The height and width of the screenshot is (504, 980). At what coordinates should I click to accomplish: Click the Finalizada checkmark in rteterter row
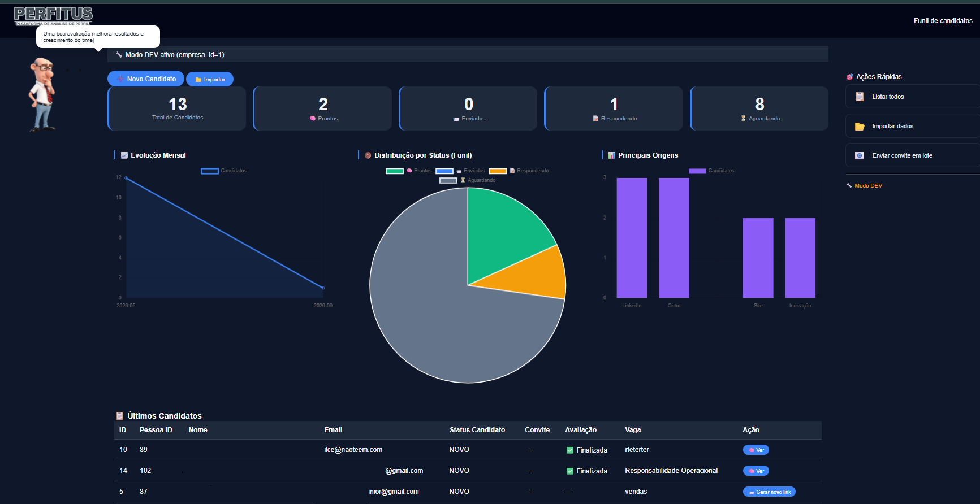tap(570, 450)
